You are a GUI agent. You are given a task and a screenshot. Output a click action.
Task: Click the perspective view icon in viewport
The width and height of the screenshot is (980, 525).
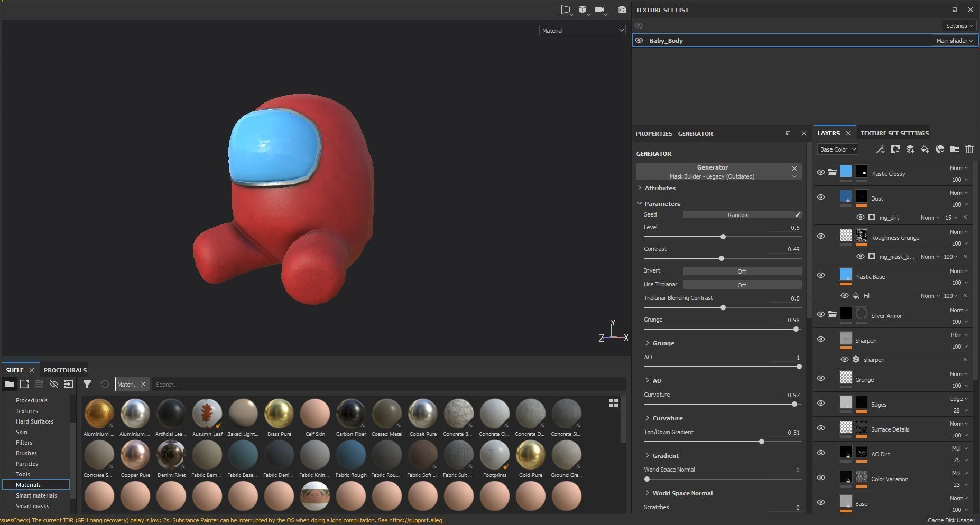point(566,10)
